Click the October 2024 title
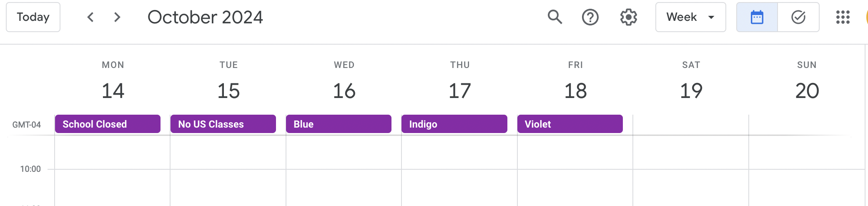This screenshot has width=868, height=206. [205, 17]
